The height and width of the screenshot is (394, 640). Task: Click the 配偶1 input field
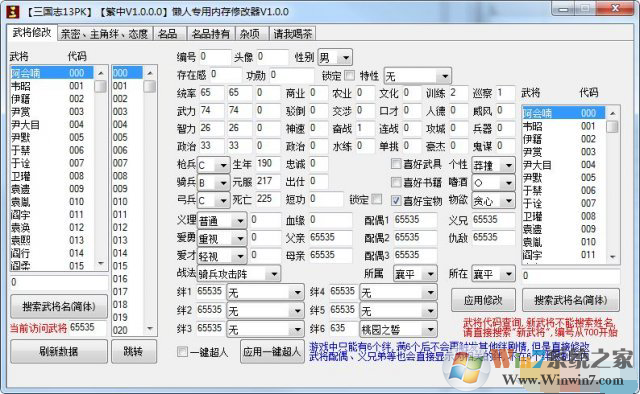[x=415, y=220]
